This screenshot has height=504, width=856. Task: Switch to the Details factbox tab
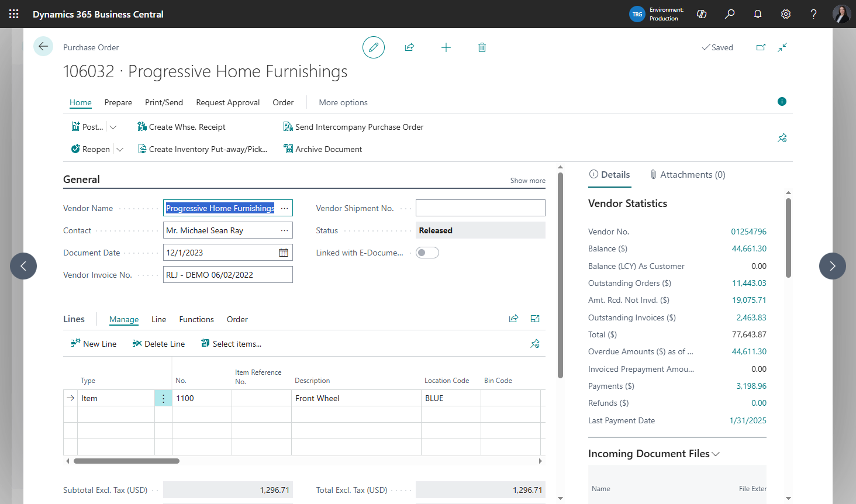tap(609, 174)
